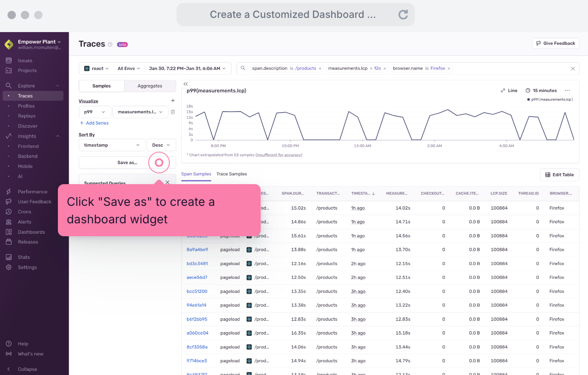Switch to the Trace Samples tab
Viewport: 588px width, 375px height.
(232, 174)
